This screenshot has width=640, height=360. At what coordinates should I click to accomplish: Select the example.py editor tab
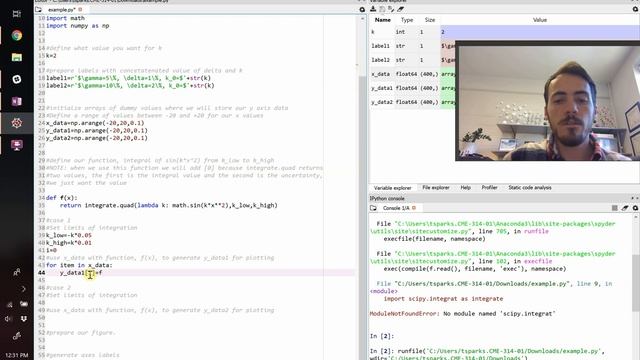tap(62, 9)
